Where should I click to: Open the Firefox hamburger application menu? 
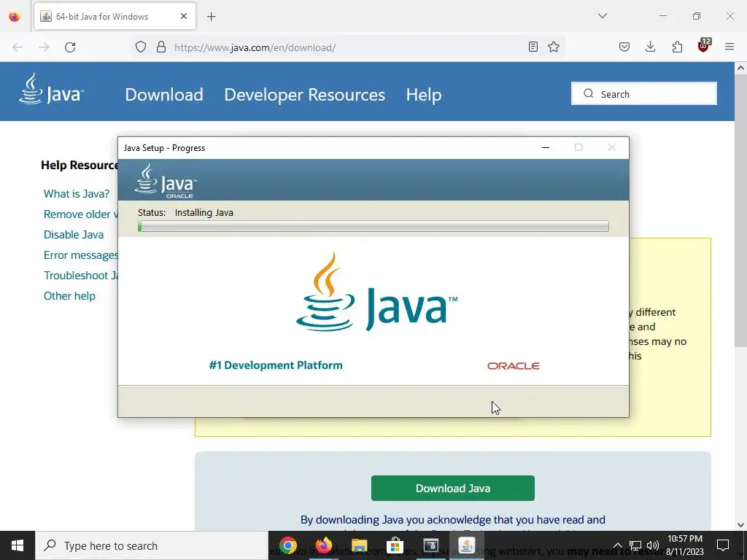coord(729,47)
